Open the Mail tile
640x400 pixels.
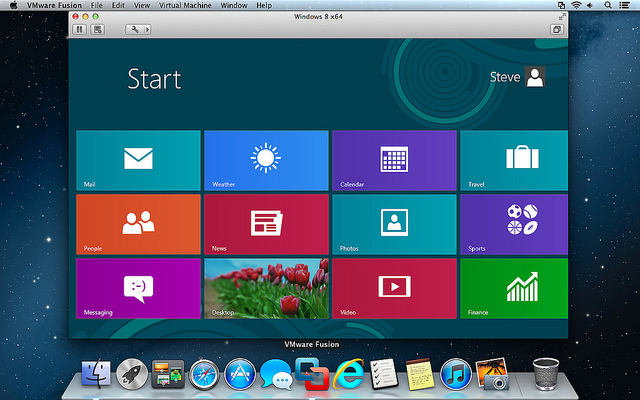138,160
